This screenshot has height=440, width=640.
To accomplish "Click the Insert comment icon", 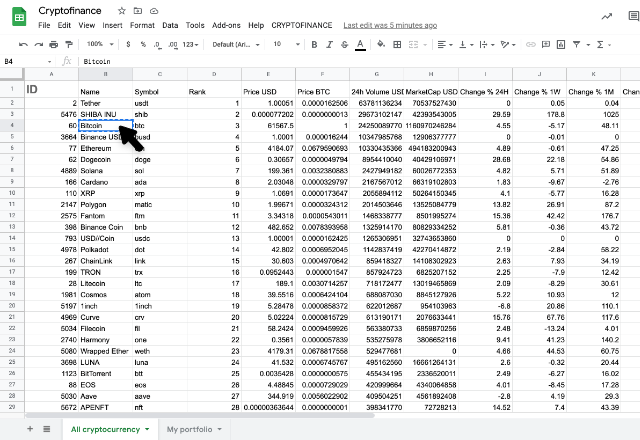I will coord(546,44).
